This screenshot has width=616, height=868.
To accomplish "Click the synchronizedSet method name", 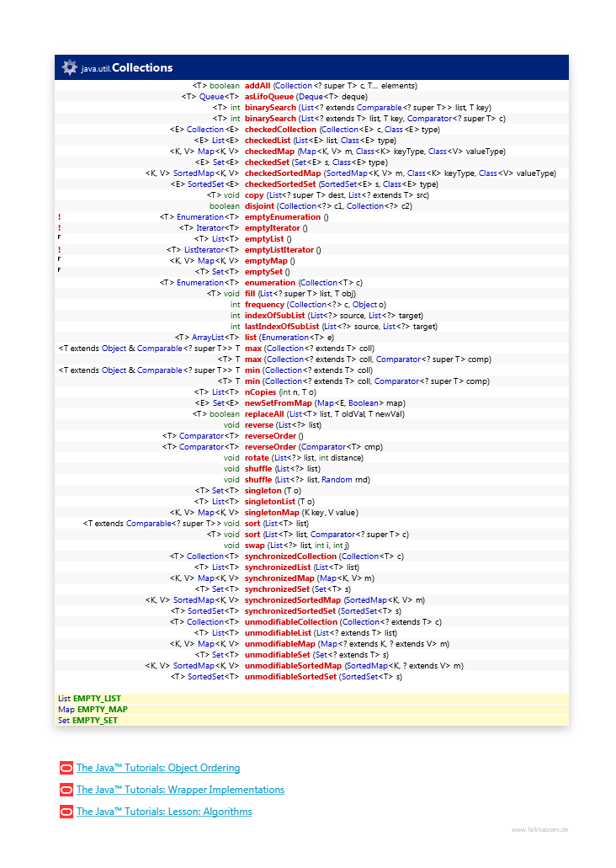I will 277,589.
